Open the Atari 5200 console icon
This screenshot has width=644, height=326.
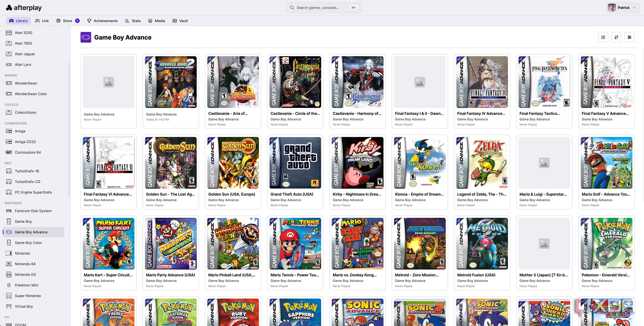coord(9,33)
